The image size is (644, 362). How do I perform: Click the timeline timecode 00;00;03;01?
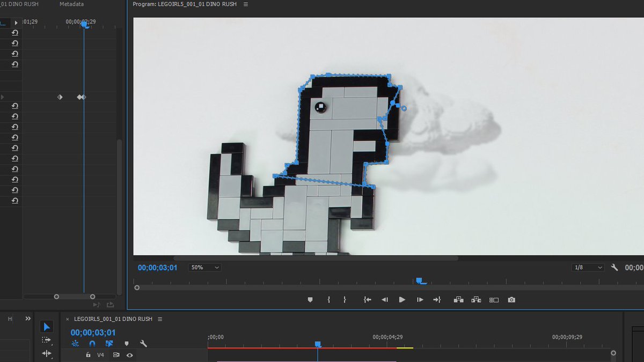tap(93, 333)
